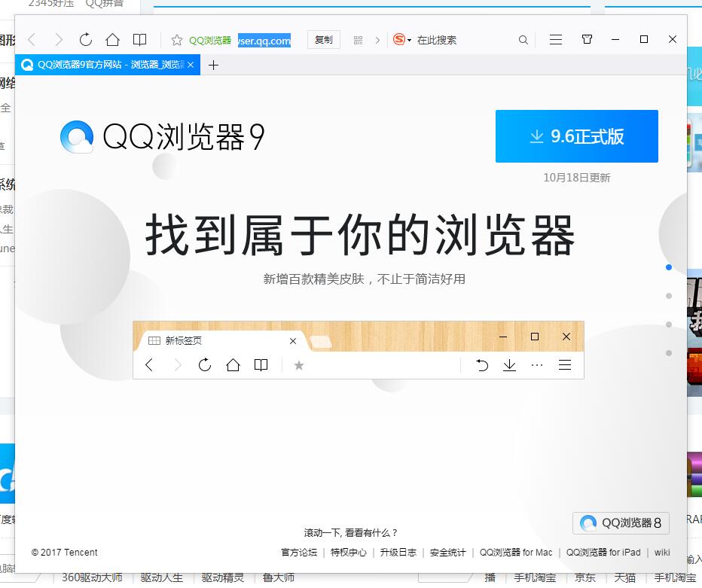
Task: Bookmark the page with the star icon
Action: [177, 40]
